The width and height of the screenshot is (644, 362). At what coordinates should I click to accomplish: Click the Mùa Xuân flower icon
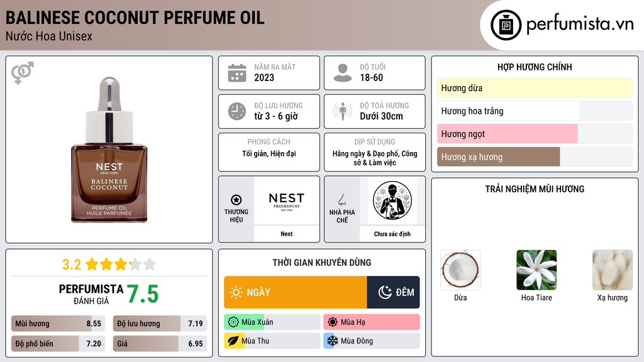coord(233,322)
